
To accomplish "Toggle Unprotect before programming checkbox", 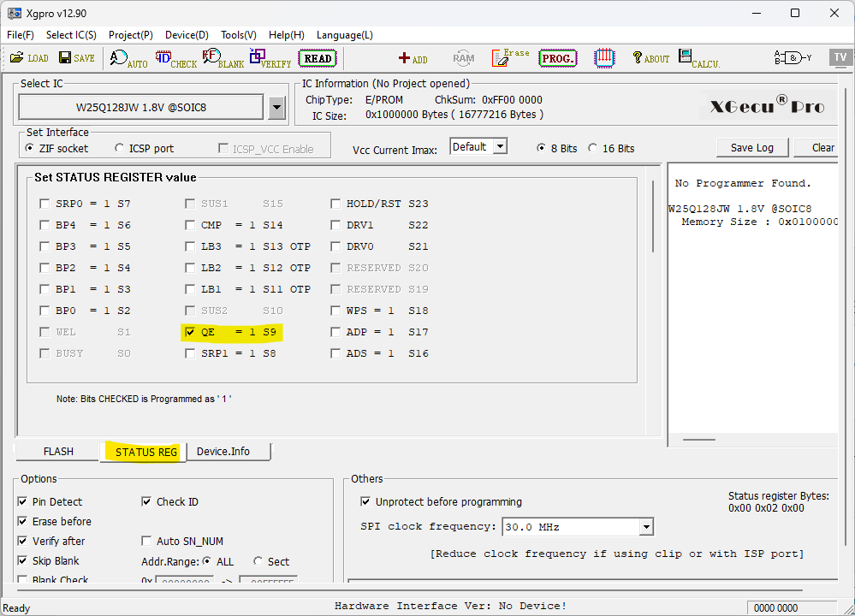I will [x=366, y=502].
